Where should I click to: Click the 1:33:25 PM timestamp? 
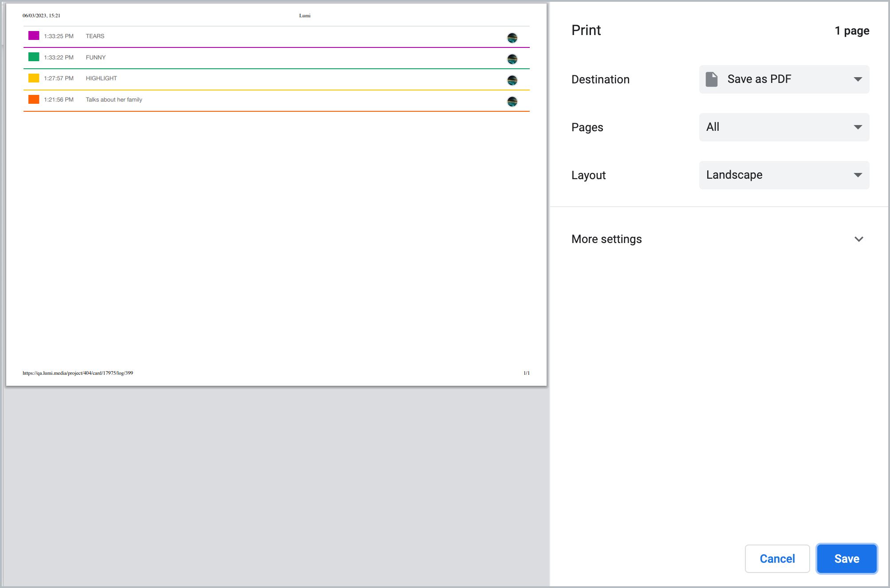click(59, 36)
